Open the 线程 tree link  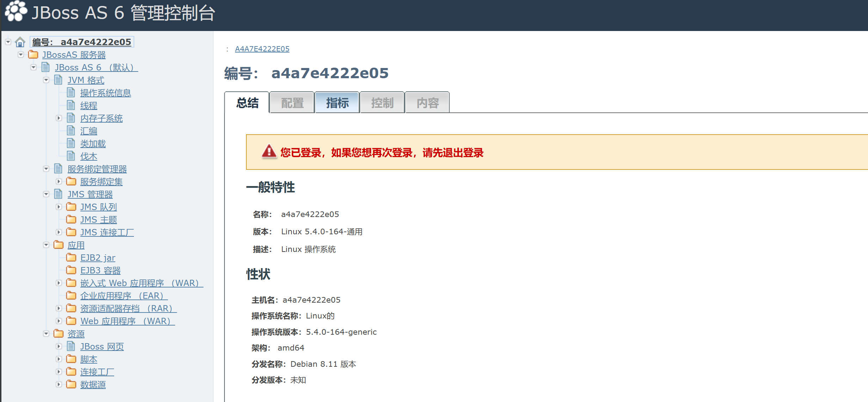(x=89, y=106)
